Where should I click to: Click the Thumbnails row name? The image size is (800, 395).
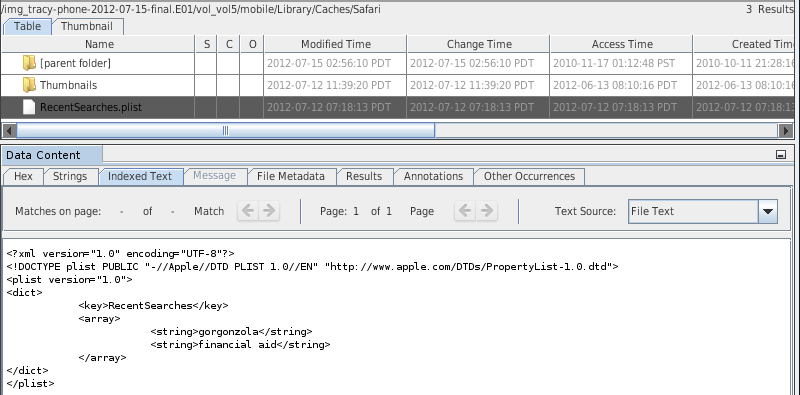(x=68, y=85)
